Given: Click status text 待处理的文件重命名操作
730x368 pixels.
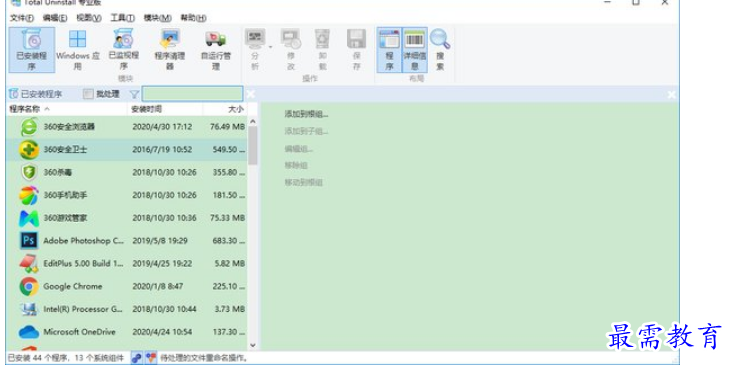Looking at the screenshot, I should point(204,358).
